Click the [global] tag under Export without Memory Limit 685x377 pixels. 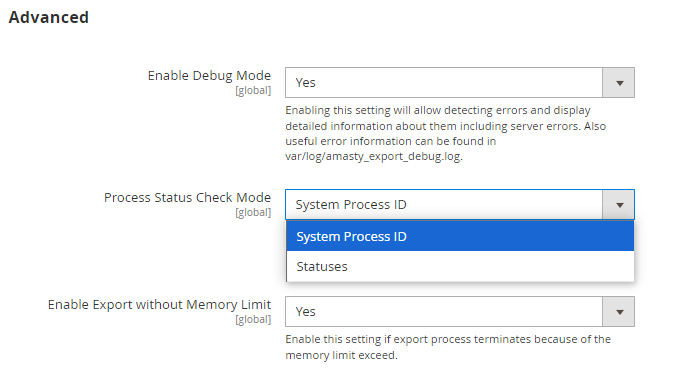pos(253,319)
